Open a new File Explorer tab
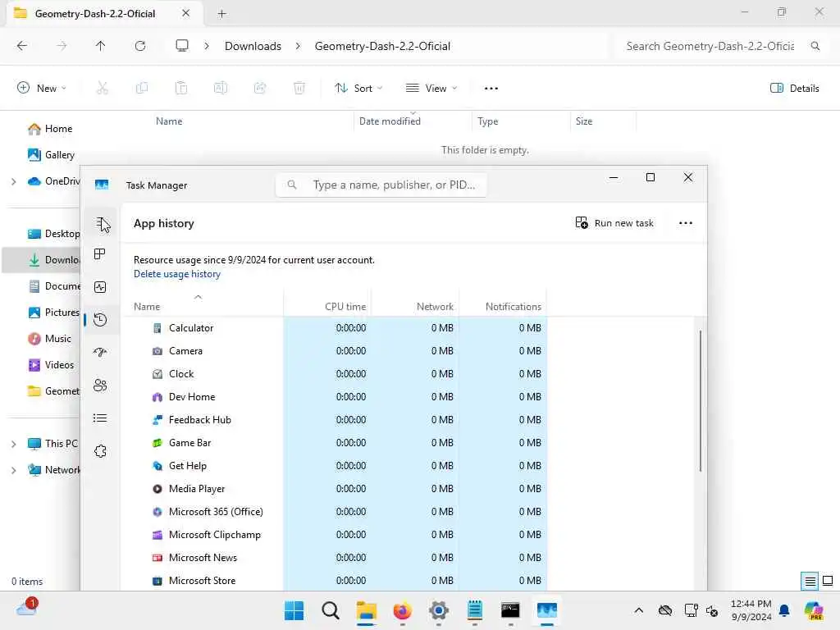Image resolution: width=840 pixels, height=630 pixels. coord(221,14)
